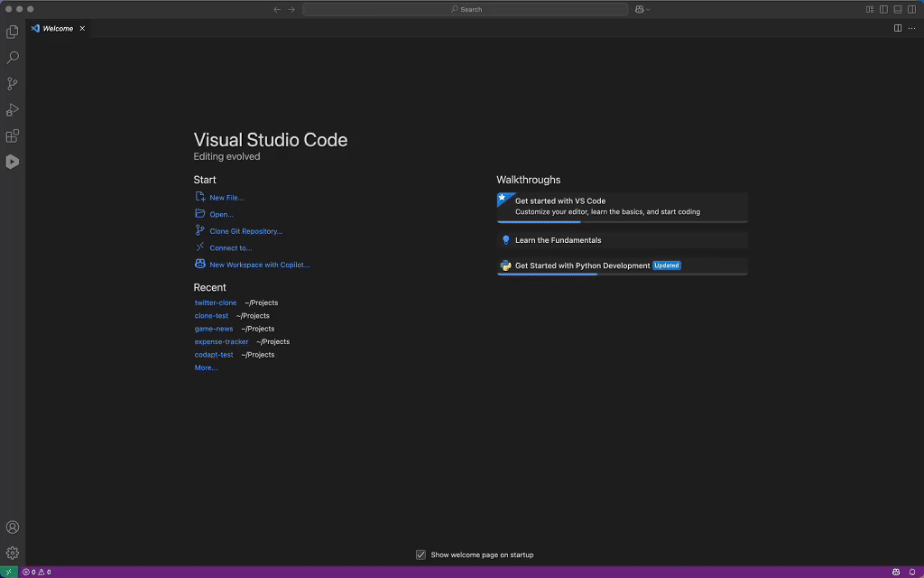924x578 pixels.
Task: Open notifications bell in status bar
Action: pyautogui.click(x=912, y=572)
